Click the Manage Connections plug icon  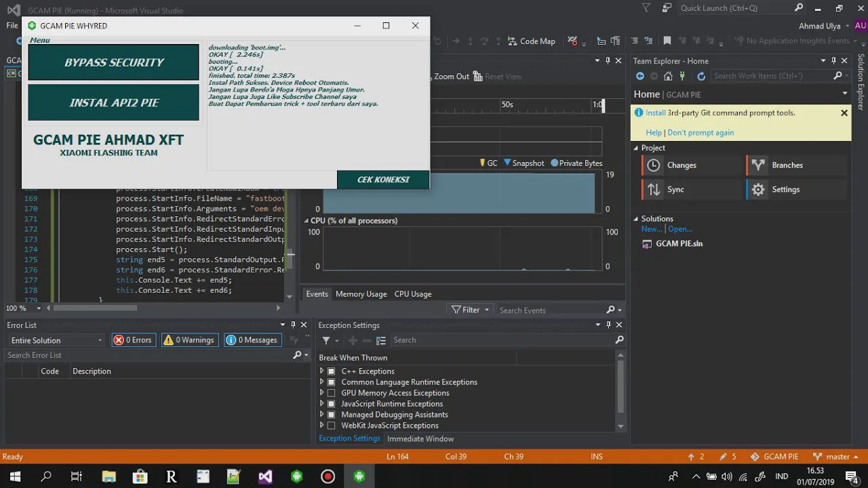pyautogui.click(x=683, y=76)
